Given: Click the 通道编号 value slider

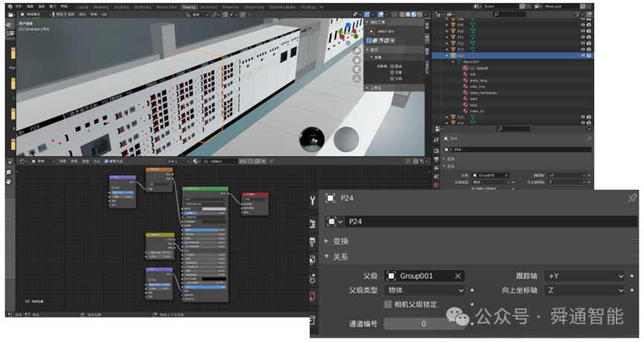Looking at the screenshot, I should click(424, 324).
